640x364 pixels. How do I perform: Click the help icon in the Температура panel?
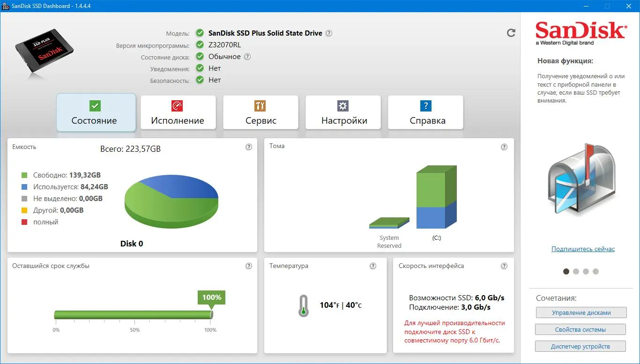tap(373, 266)
